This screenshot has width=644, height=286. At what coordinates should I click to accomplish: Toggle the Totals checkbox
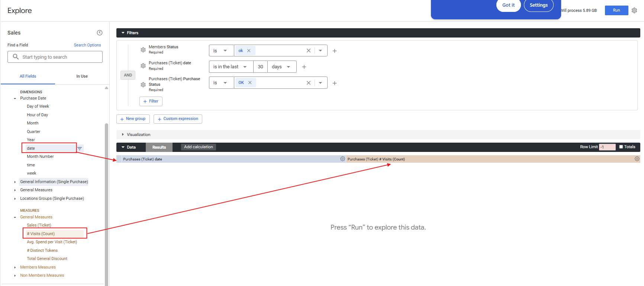[621, 147]
